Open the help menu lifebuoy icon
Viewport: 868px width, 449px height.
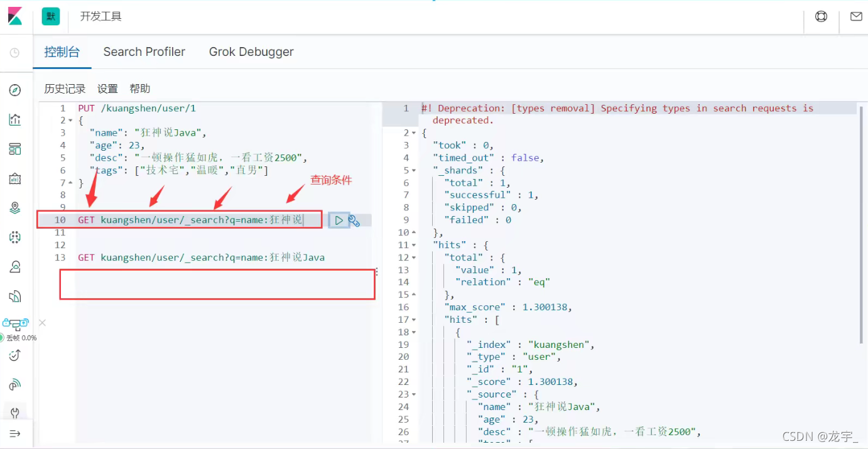[x=821, y=16]
